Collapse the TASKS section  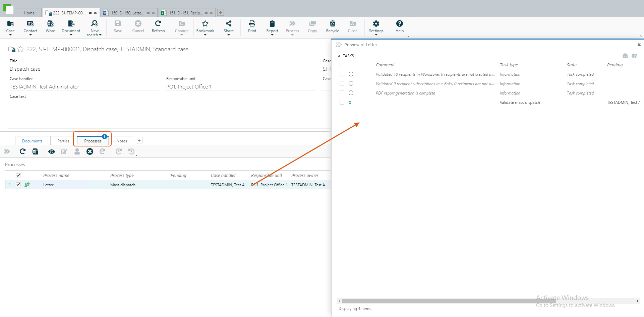tap(339, 56)
